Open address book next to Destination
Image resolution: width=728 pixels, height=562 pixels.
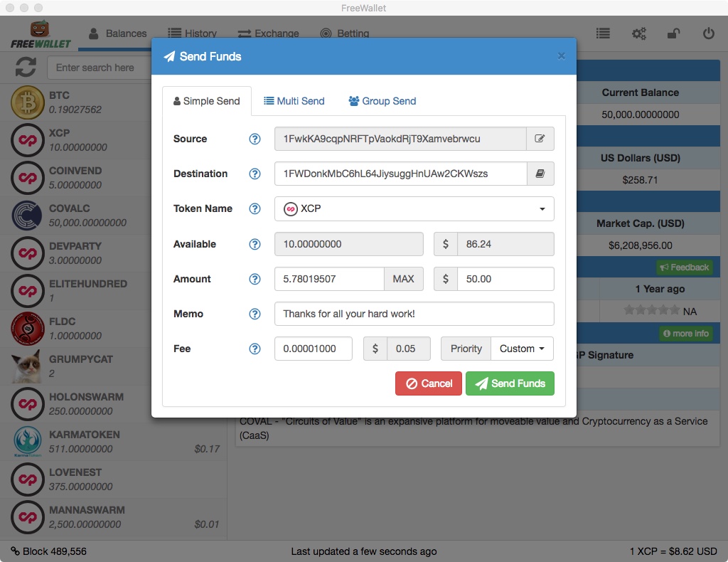click(x=540, y=174)
